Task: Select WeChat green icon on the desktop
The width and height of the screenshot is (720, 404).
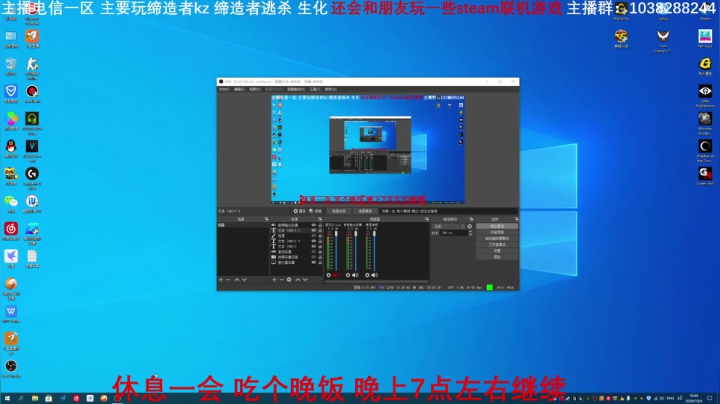Action: (x=11, y=204)
